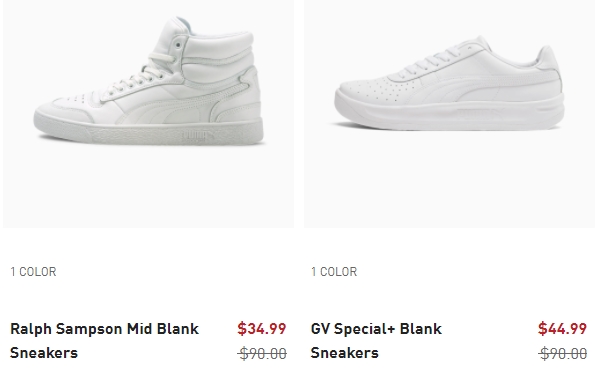Open the Ralph Sampson Mid Blank sneaker image

tap(149, 114)
